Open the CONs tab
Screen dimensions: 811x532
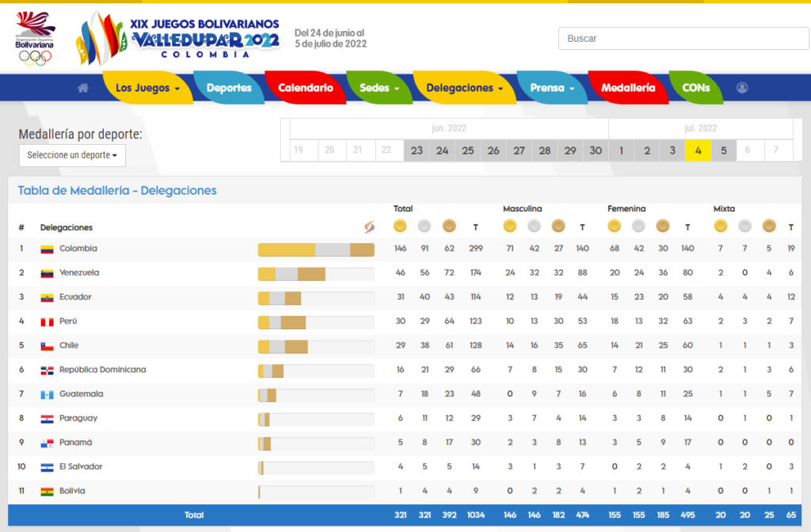pyautogui.click(x=695, y=88)
